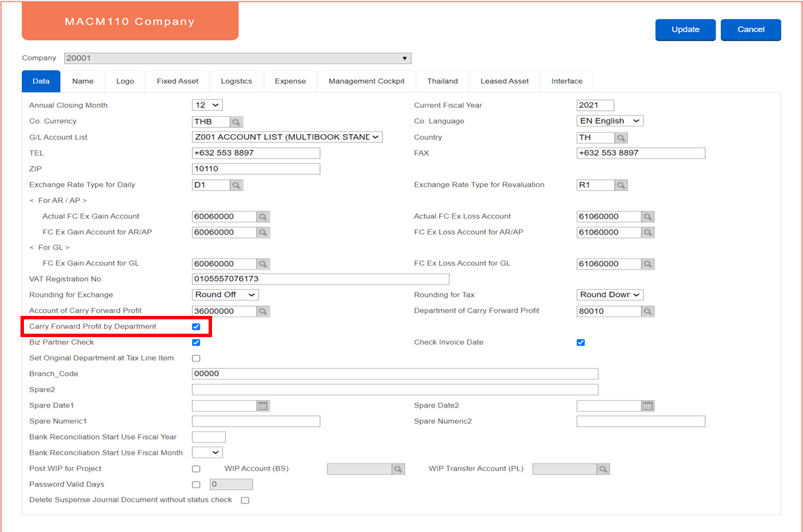Image resolution: width=803 pixels, height=532 pixels.
Task: Search Account of Carry Forward Profit
Action: coord(263,311)
